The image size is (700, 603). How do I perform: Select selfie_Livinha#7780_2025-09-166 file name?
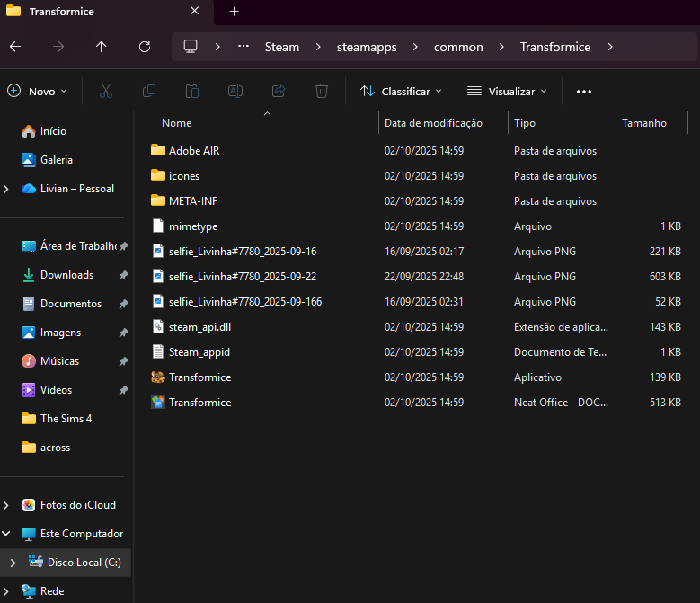click(245, 301)
